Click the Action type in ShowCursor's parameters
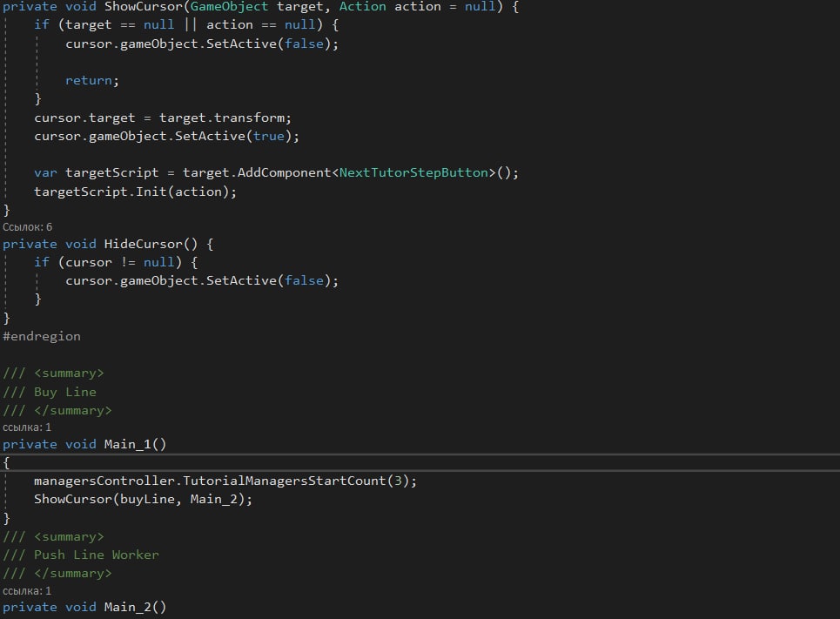The image size is (840, 619). [x=362, y=7]
